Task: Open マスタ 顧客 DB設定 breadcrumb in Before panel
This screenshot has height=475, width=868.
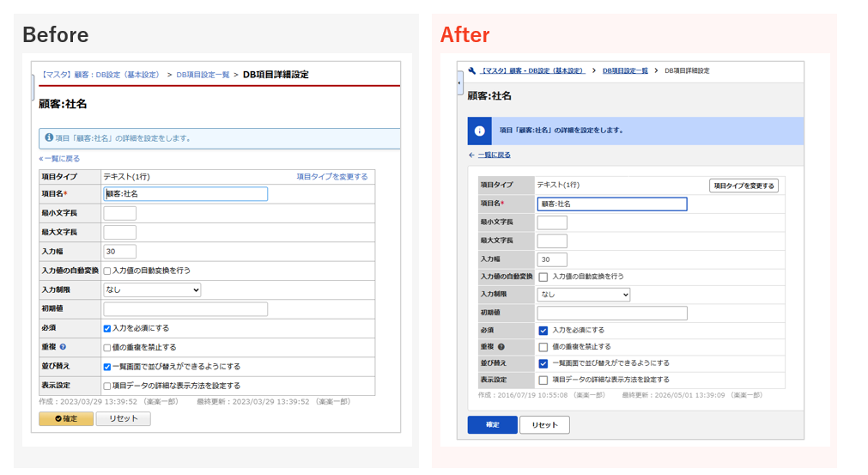Action: [x=100, y=75]
